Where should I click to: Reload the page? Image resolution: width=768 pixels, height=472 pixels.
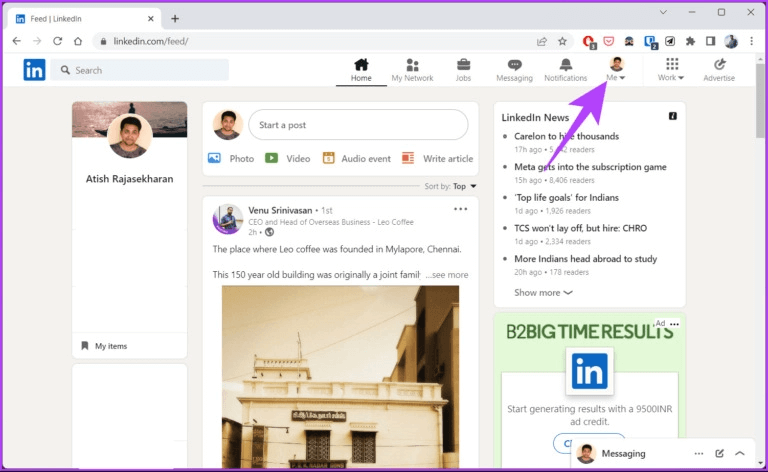[x=57, y=41]
